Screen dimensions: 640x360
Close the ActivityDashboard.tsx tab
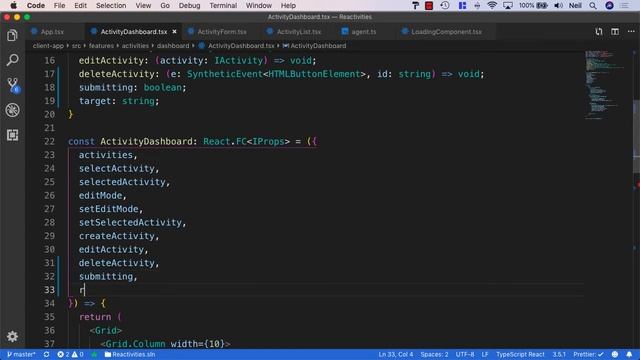tap(174, 31)
